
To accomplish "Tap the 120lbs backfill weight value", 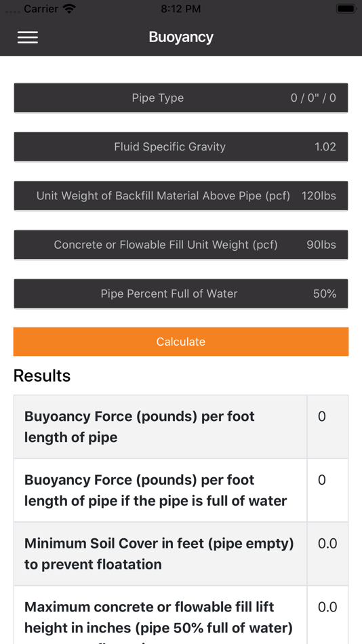I will [x=319, y=195].
